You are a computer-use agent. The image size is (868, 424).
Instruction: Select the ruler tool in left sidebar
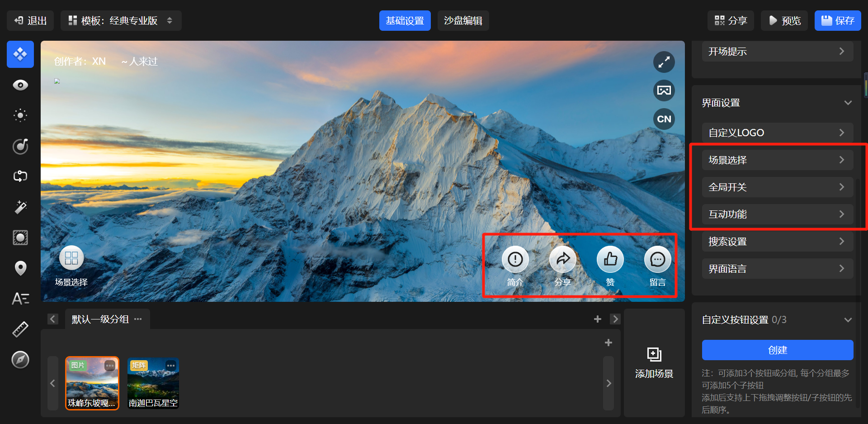click(x=20, y=329)
